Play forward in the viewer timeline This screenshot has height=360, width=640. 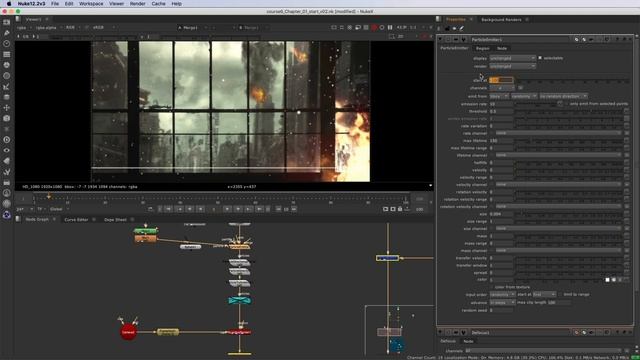[x=227, y=209]
